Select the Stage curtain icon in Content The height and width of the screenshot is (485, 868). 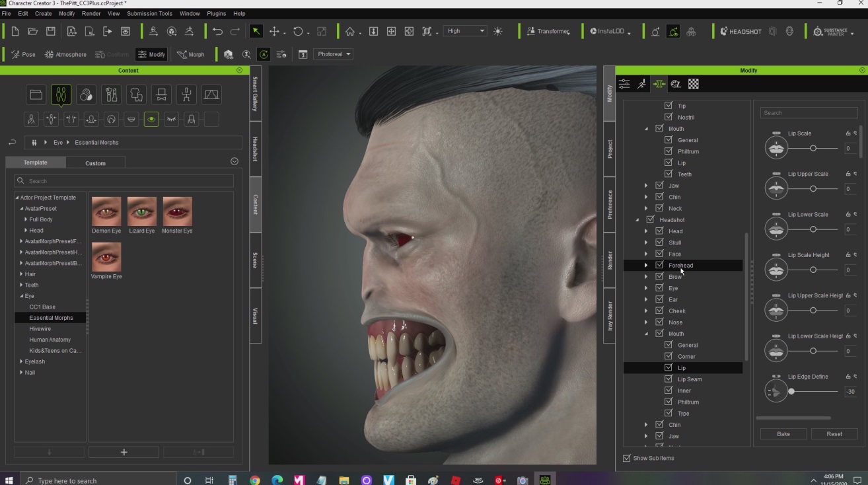click(x=211, y=95)
